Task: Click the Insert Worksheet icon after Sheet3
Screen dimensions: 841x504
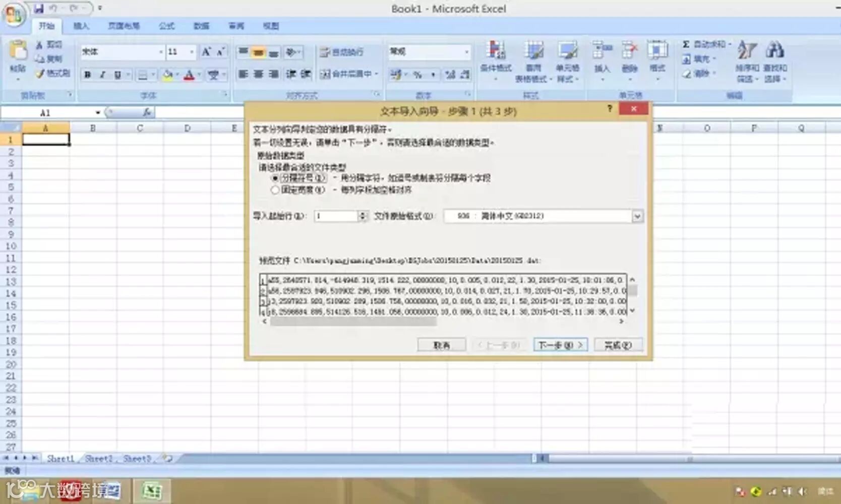Action: pos(168,458)
